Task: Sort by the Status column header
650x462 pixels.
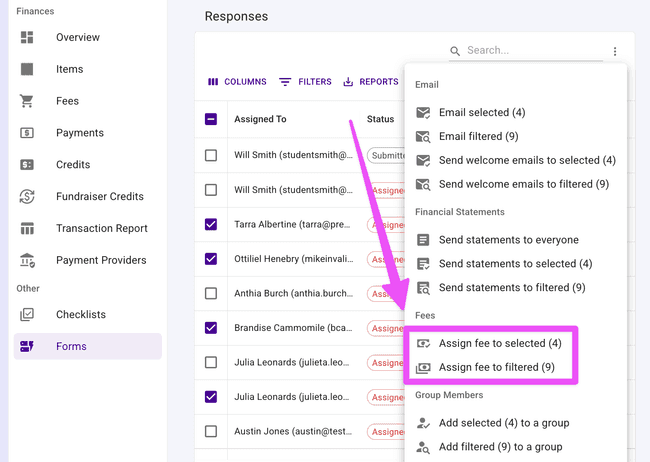Action: point(381,119)
